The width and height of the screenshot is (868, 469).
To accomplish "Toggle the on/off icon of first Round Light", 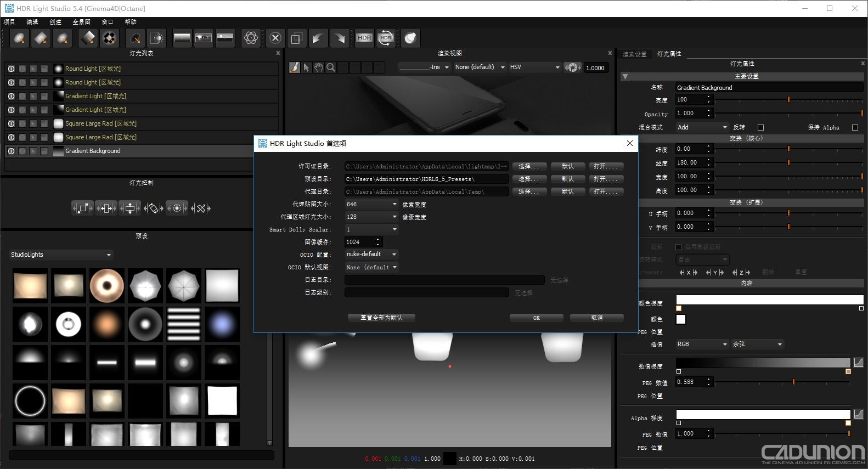I will [x=11, y=69].
